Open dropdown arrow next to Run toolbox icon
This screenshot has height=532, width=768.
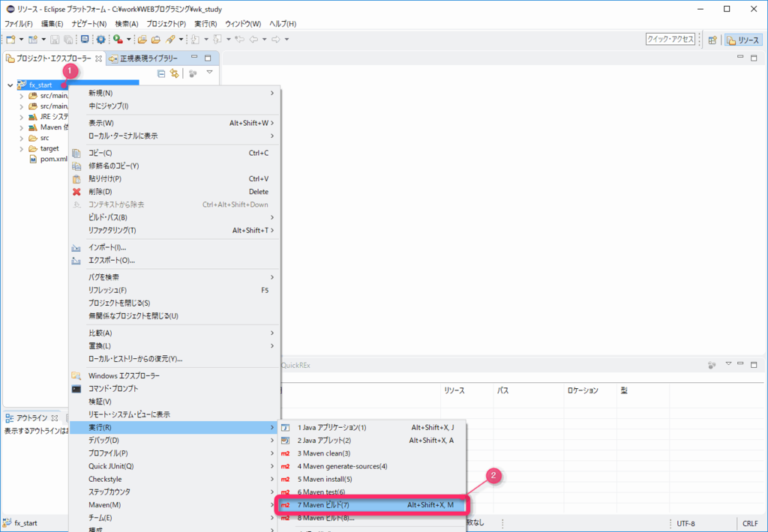[129, 39]
